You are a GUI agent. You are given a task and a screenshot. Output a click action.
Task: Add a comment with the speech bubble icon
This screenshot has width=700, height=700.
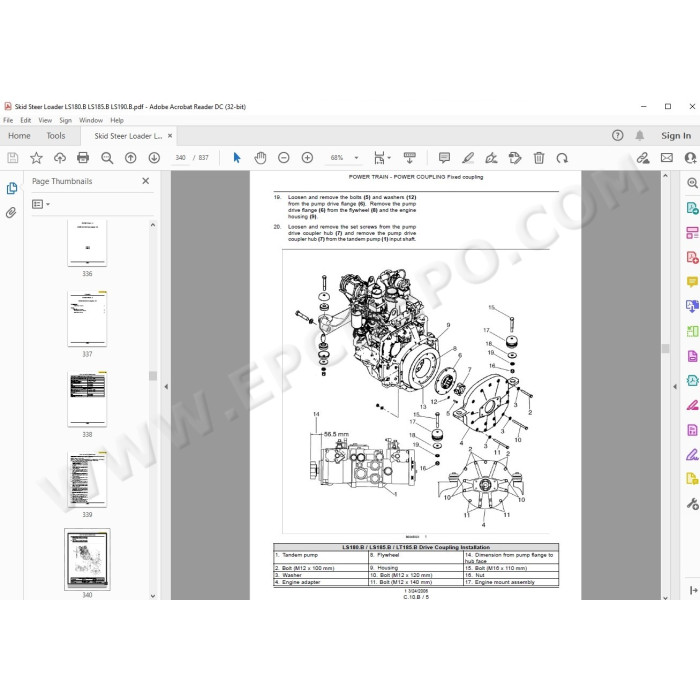pos(444,158)
